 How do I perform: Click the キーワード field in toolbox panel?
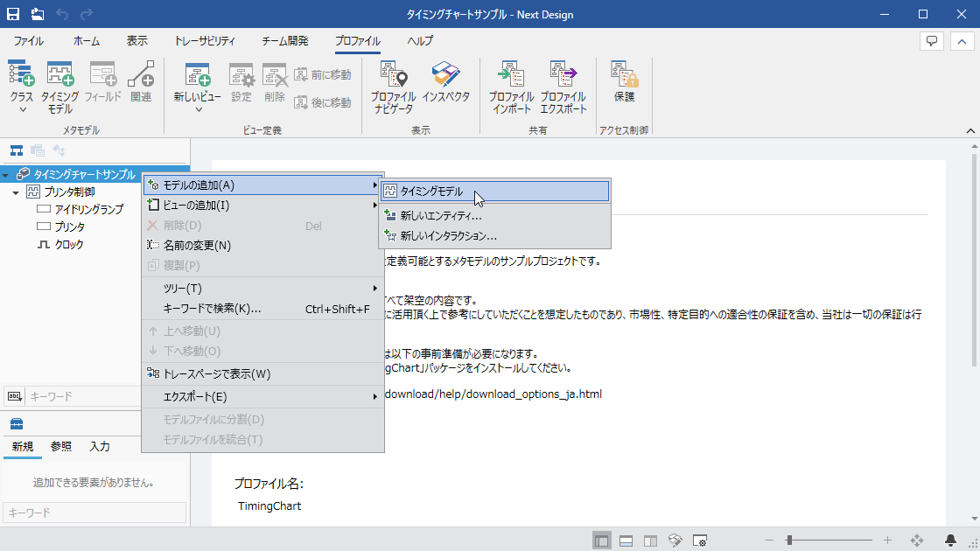pos(94,513)
